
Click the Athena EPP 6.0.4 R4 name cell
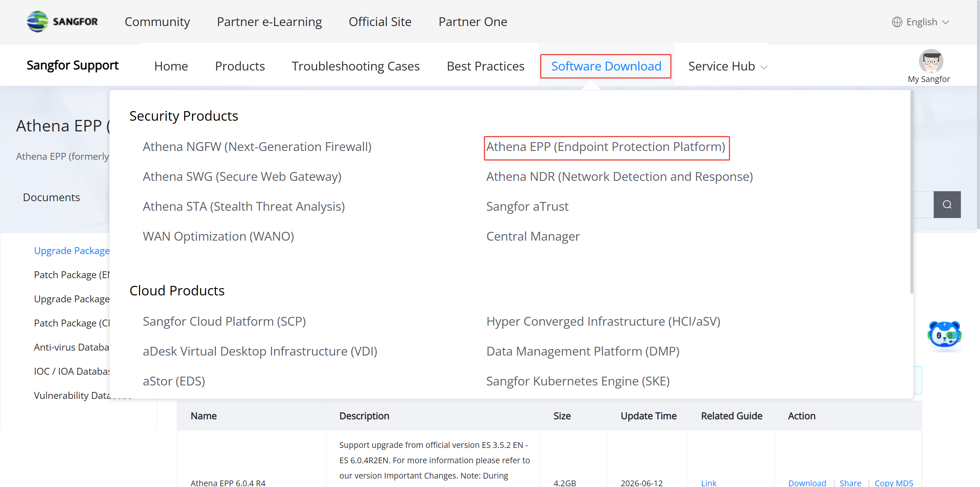228,483
